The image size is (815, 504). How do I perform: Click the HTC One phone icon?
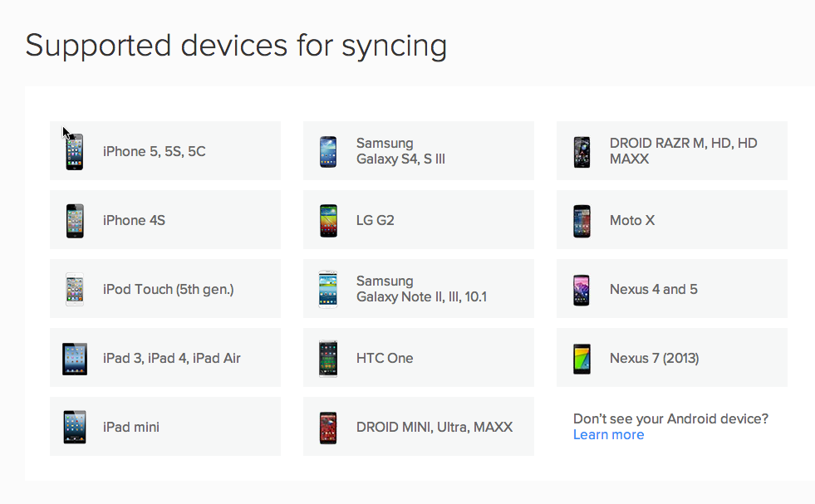[328, 359]
